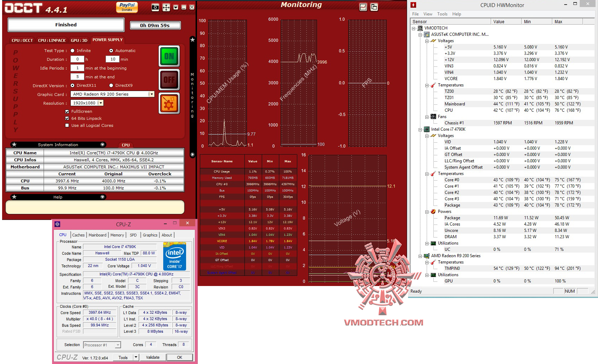Open the View menu in HWMonitor
Screen dimensions: 598x364
[x=428, y=14]
